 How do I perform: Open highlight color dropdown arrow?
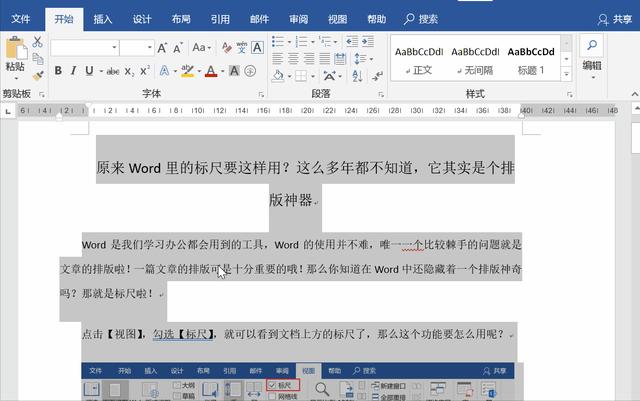coord(199,71)
